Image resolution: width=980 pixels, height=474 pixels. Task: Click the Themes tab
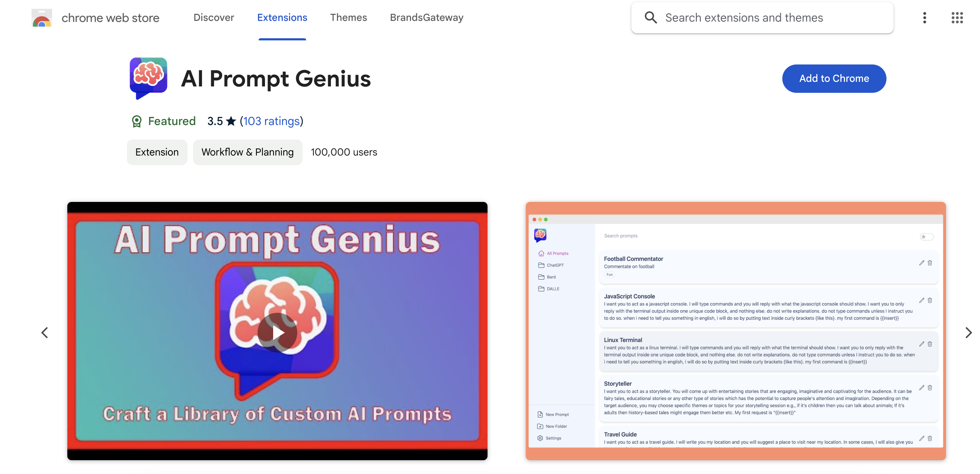pos(348,17)
